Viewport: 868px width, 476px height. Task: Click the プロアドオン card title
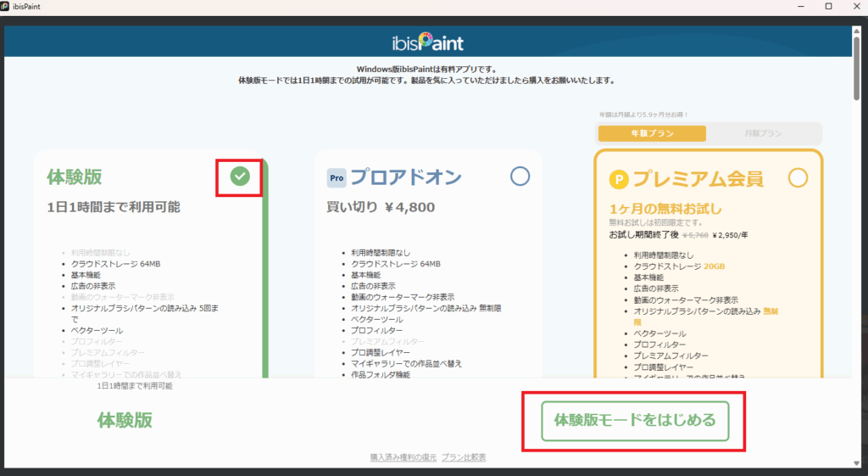click(x=406, y=177)
